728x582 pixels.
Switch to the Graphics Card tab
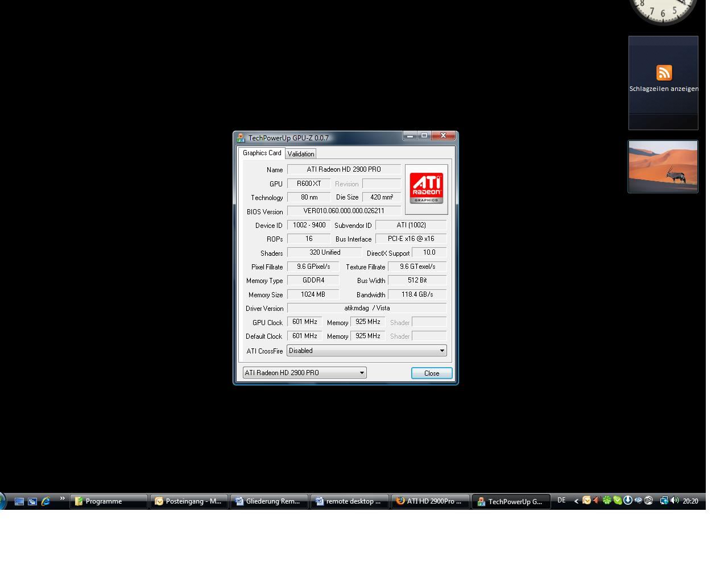pyautogui.click(x=262, y=153)
